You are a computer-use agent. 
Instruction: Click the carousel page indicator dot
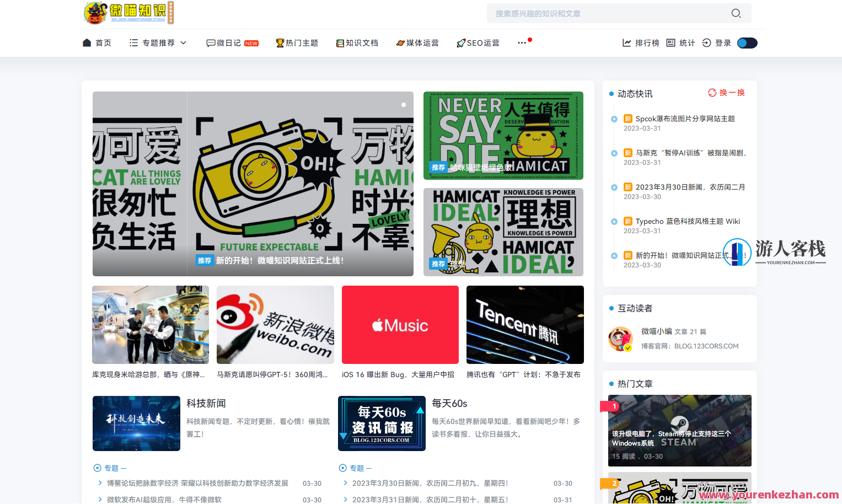tap(403, 104)
